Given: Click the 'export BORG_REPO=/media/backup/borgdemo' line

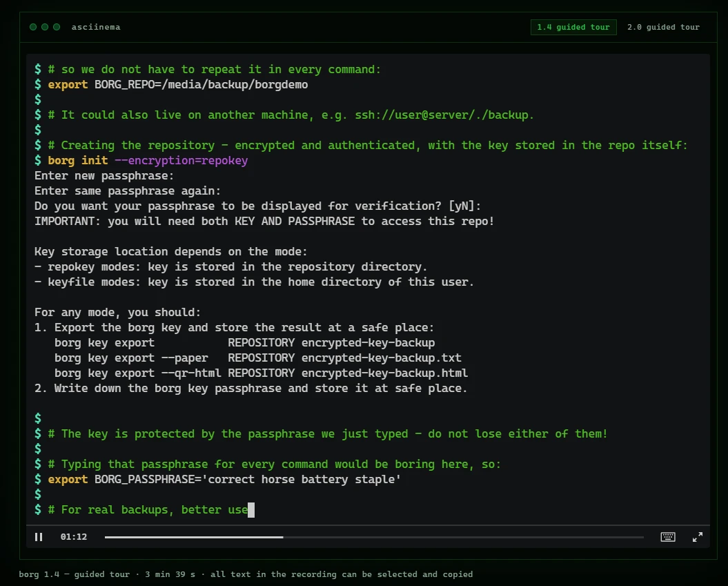Looking at the screenshot, I should [x=171, y=84].
